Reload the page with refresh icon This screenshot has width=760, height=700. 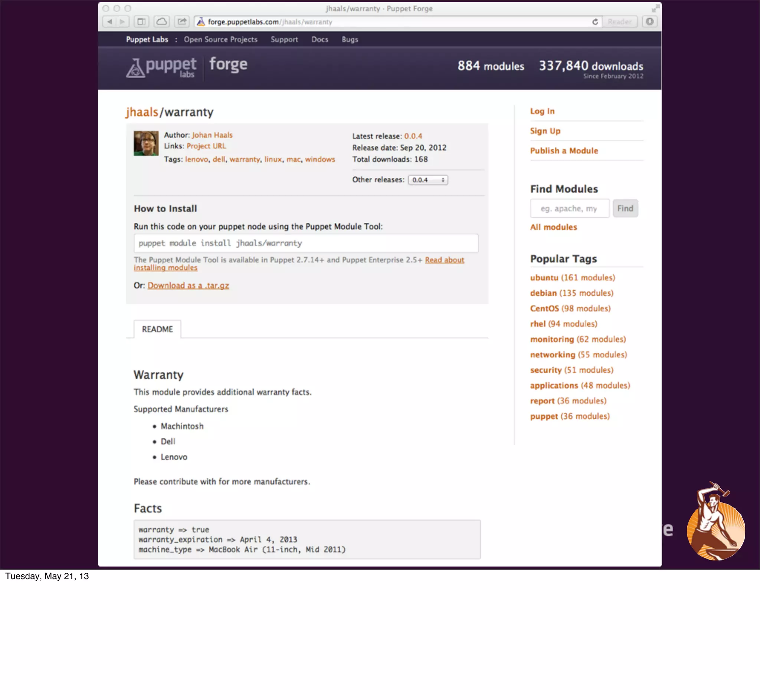coord(595,22)
